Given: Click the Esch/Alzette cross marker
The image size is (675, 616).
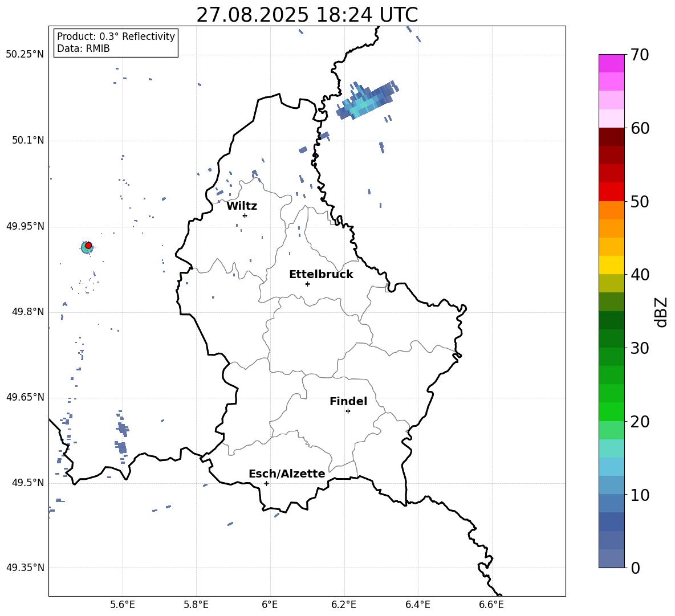Looking at the screenshot, I should pos(266,483).
